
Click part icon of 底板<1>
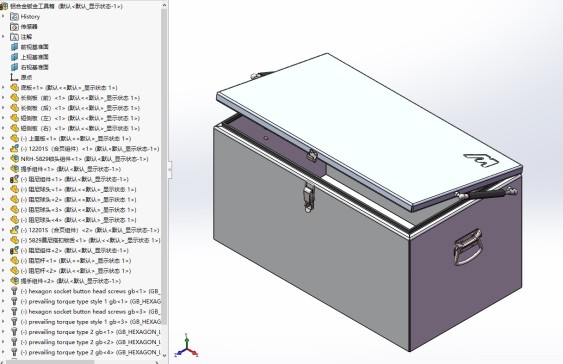tap(14, 87)
